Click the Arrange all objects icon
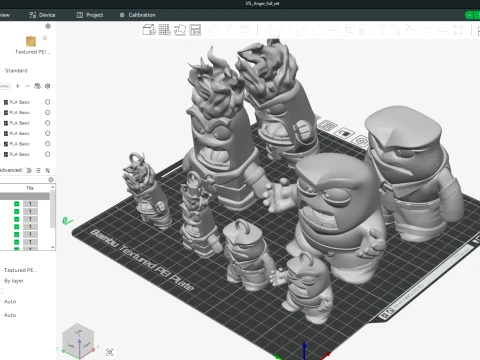The height and width of the screenshot is (360, 480). 195,30
